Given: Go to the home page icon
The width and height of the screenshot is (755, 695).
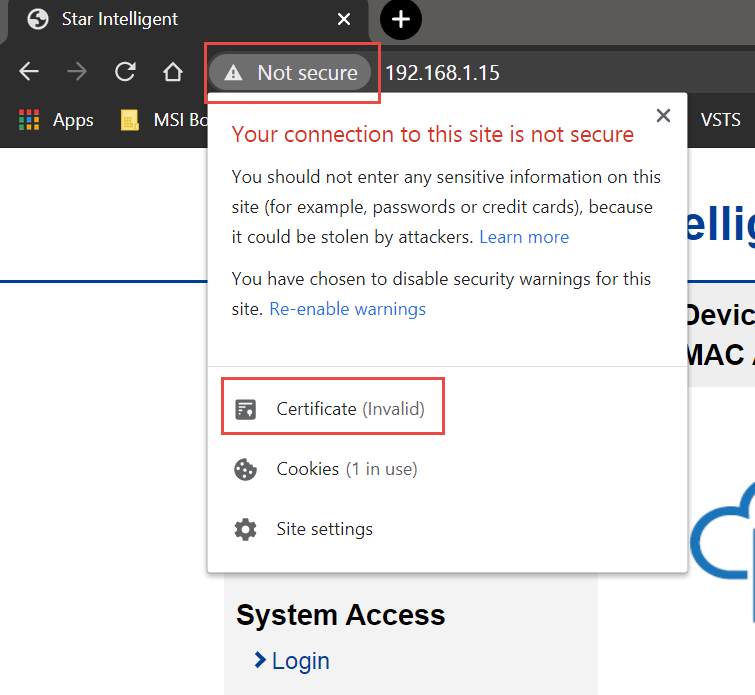Looking at the screenshot, I should [x=173, y=72].
